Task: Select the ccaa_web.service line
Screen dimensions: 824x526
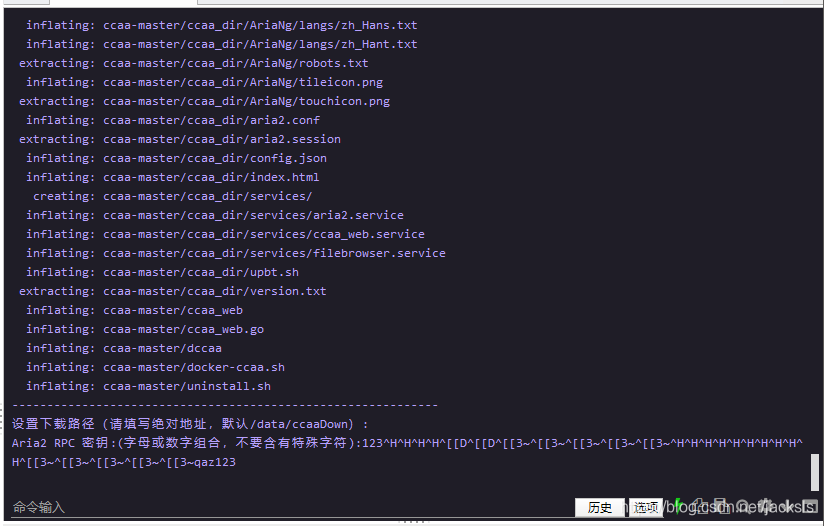Action: [225, 234]
